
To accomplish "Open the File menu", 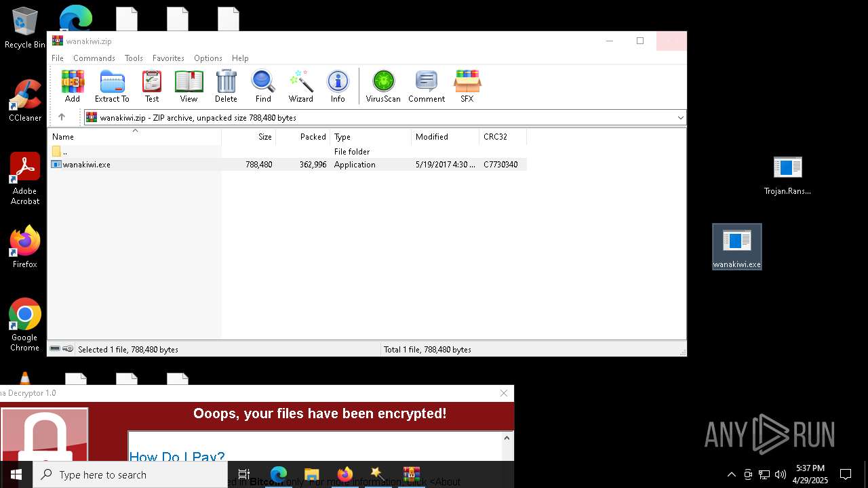I will 58,58.
